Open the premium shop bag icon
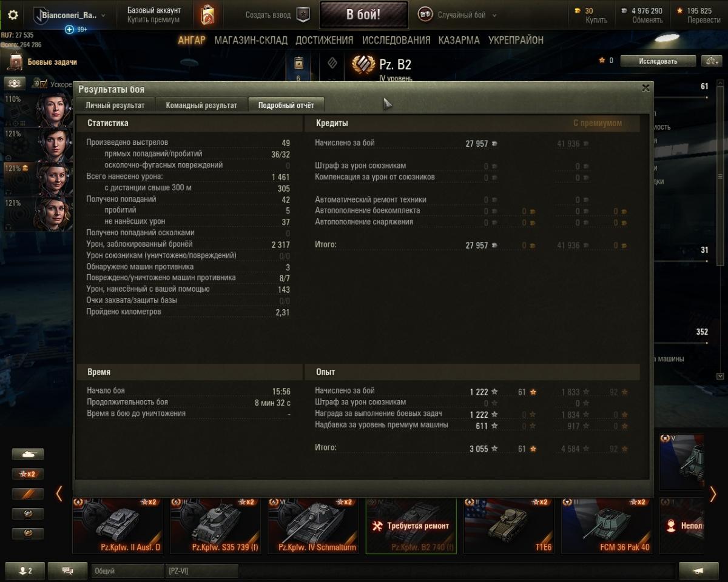Screen dimensions: 728x582 (207, 15)
